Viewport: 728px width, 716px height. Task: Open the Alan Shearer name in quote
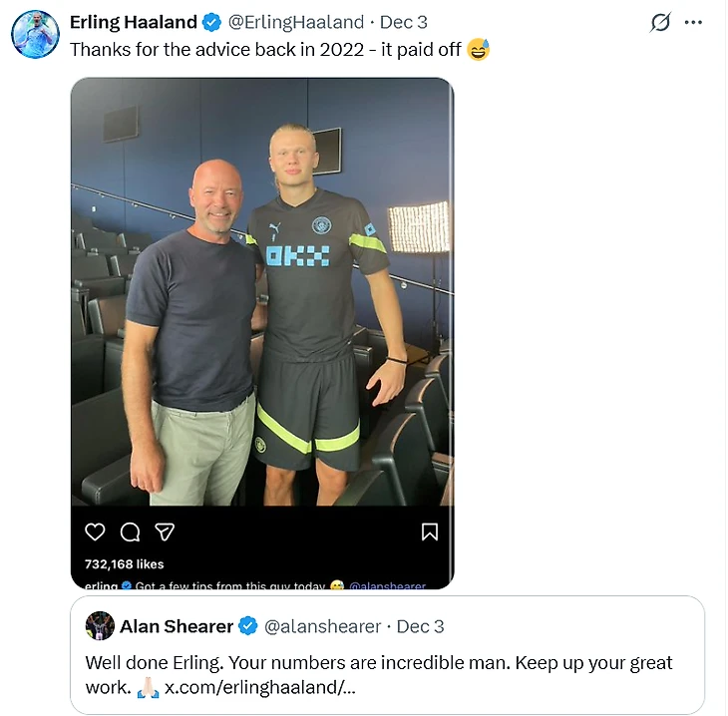point(177,626)
